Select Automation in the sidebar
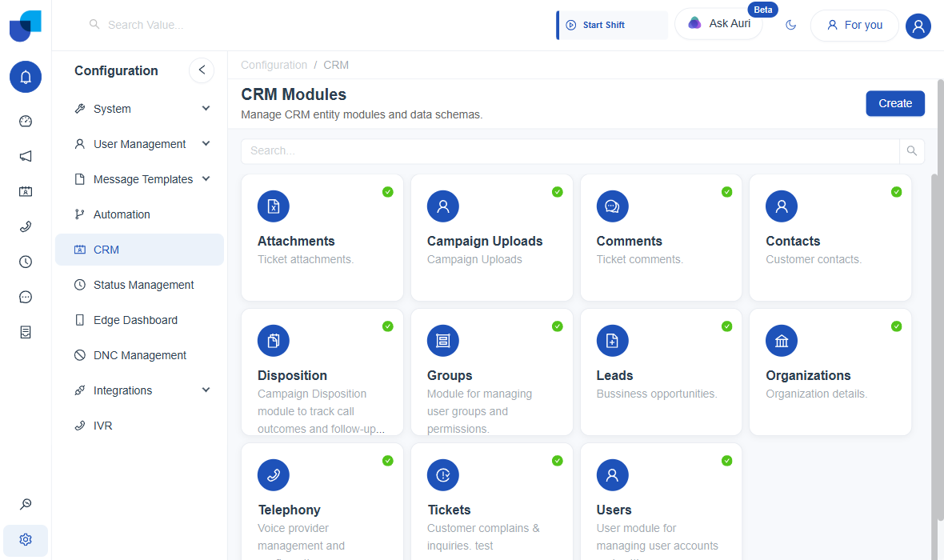This screenshot has width=944, height=560. [139, 214]
